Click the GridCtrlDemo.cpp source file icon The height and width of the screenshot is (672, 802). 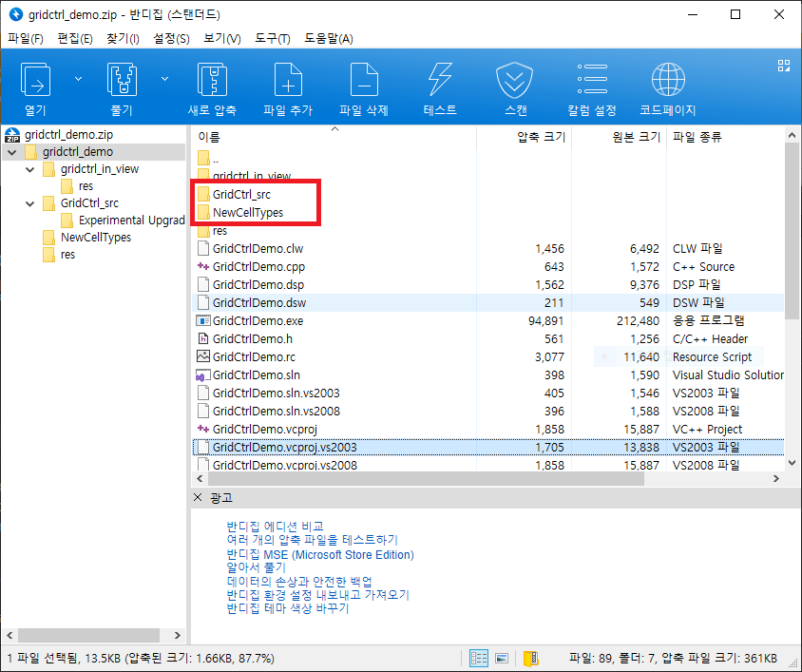pyautogui.click(x=203, y=267)
